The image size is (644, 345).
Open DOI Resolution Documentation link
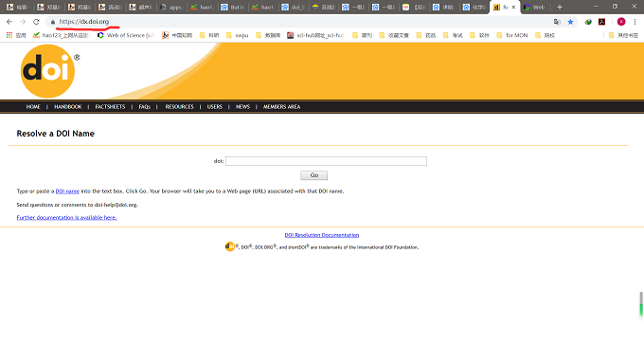(x=322, y=235)
